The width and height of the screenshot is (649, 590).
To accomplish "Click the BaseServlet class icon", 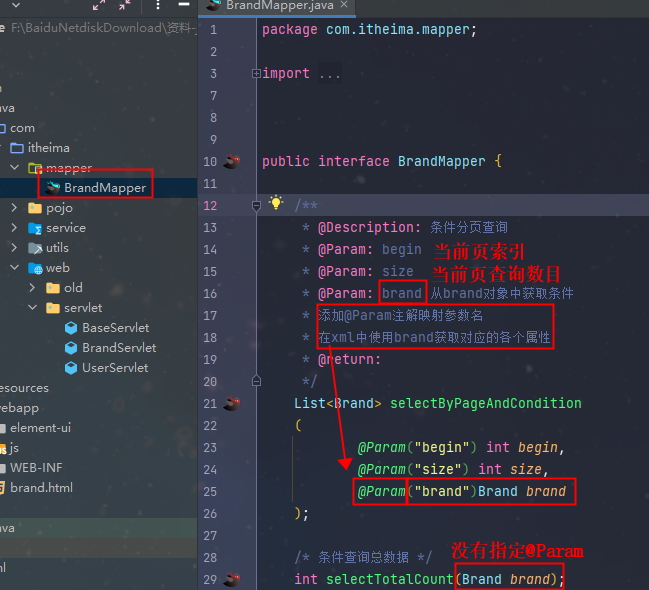I will tap(71, 328).
